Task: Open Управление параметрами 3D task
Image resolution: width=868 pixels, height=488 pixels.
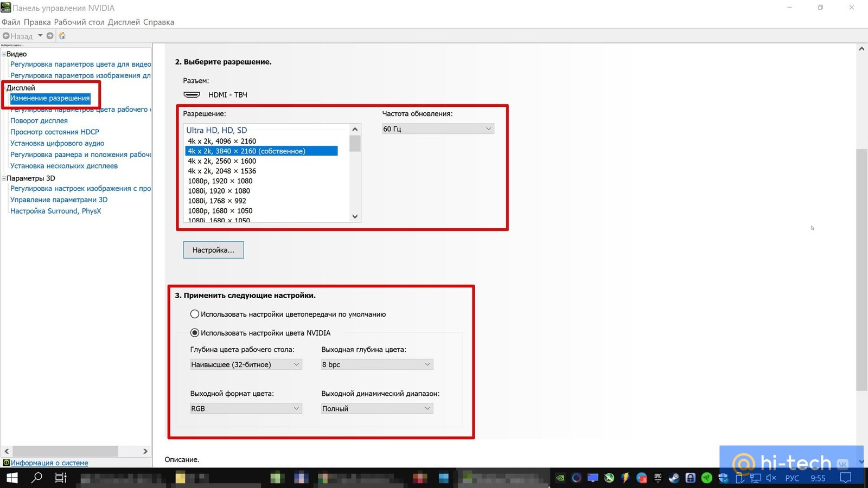Action: [59, 200]
